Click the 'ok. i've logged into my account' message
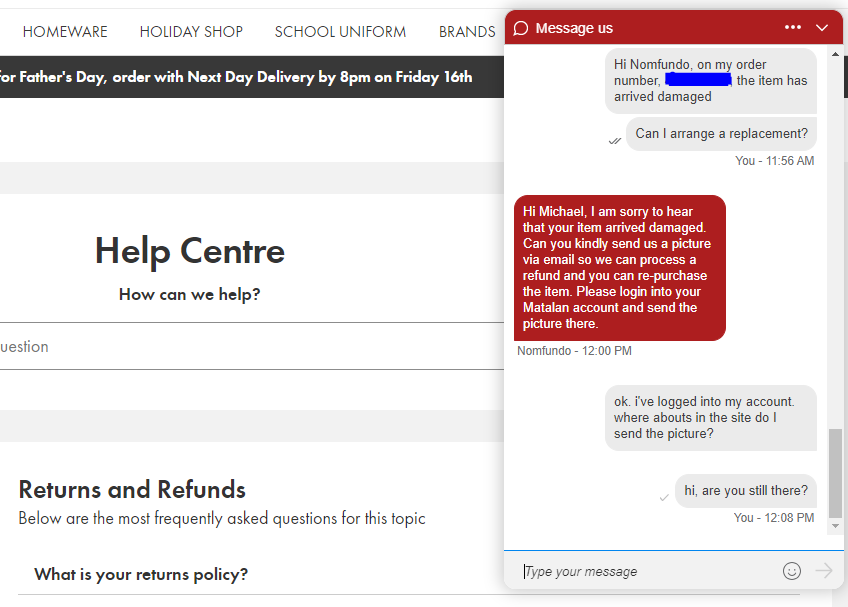 (x=711, y=418)
